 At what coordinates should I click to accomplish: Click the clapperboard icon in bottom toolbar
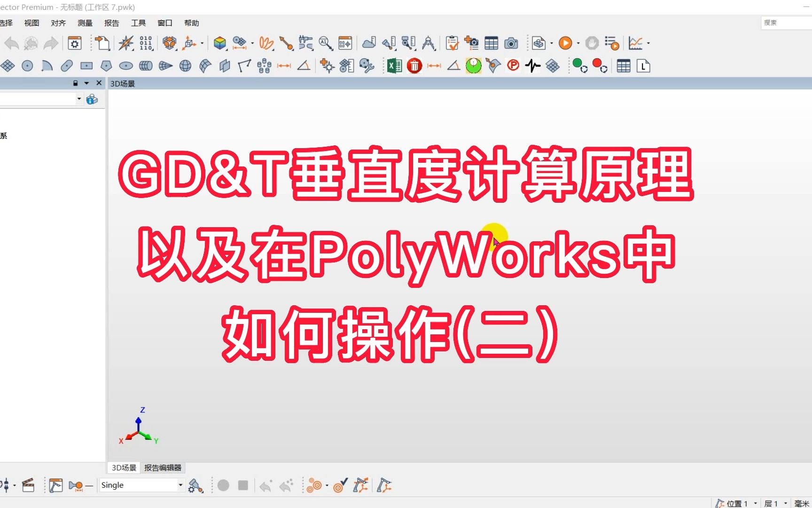tap(28, 485)
